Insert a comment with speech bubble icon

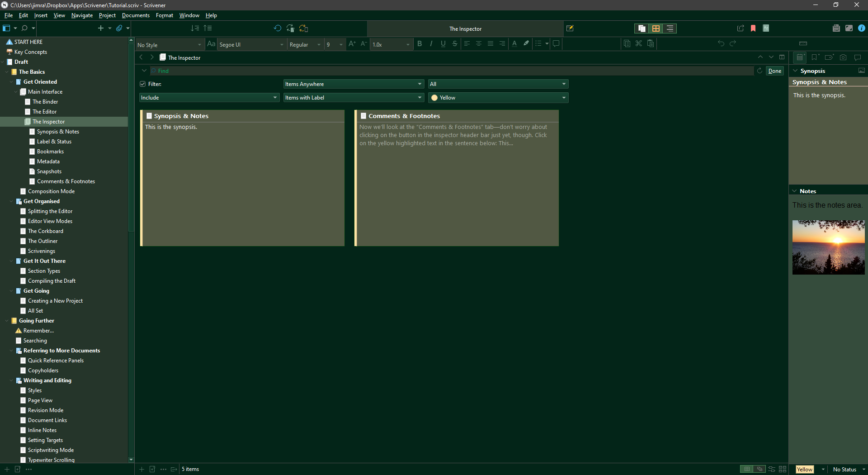click(x=556, y=43)
